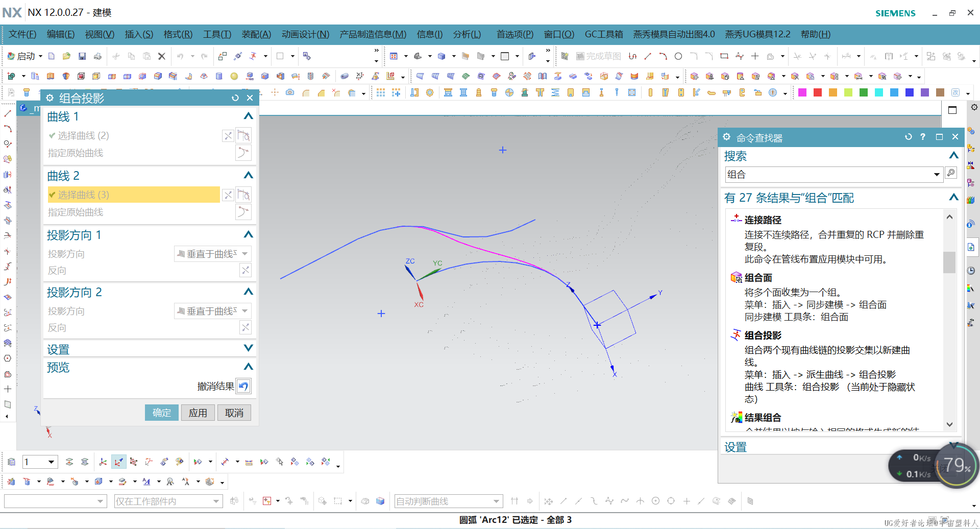Select the 组合投影 result in the command finder

pyautogui.click(x=763, y=335)
